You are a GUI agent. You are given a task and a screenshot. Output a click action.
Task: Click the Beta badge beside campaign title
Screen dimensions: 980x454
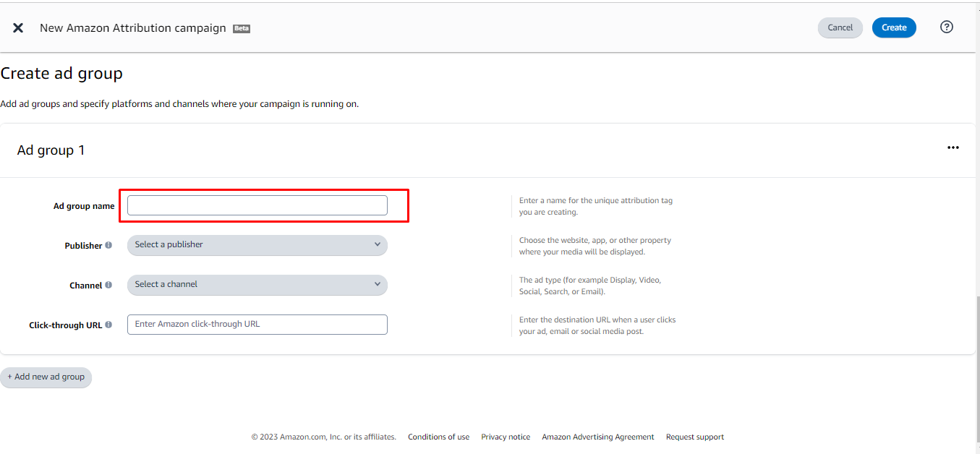[x=242, y=28]
